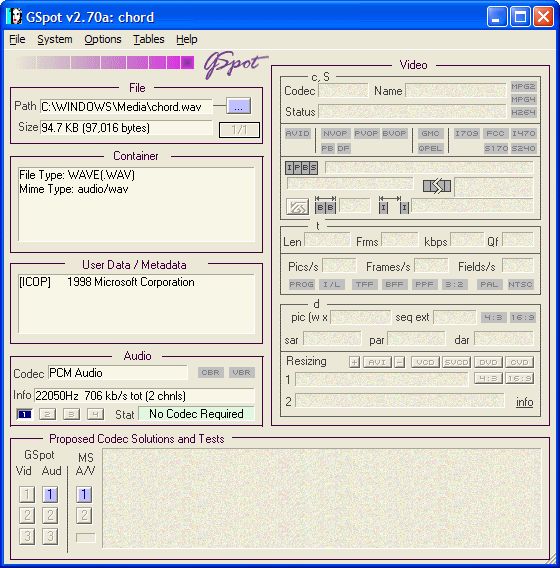Click MS A/V test button 2
560x568 pixels.
click(84, 515)
